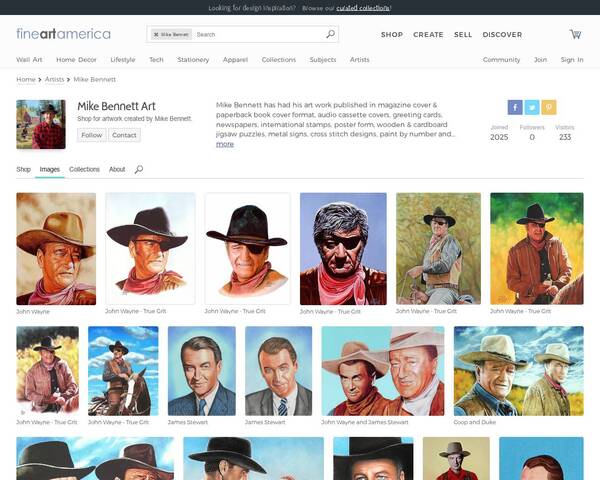Click the Join link
This screenshot has width=600, height=480.
(x=540, y=60)
